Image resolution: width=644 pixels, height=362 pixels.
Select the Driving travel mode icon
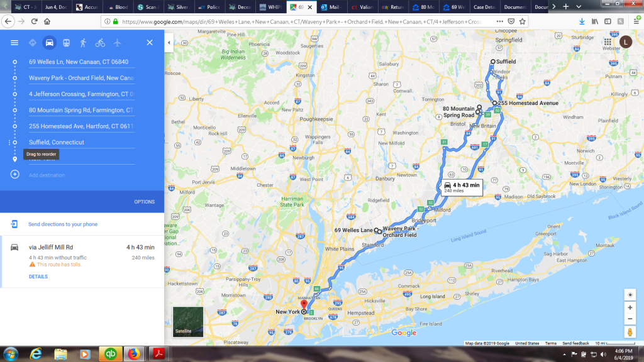pos(49,43)
